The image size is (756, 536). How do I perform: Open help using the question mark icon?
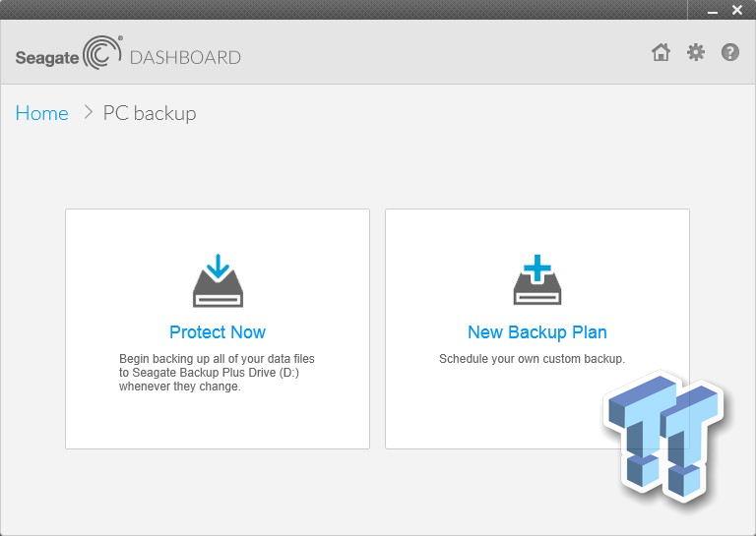730,52
